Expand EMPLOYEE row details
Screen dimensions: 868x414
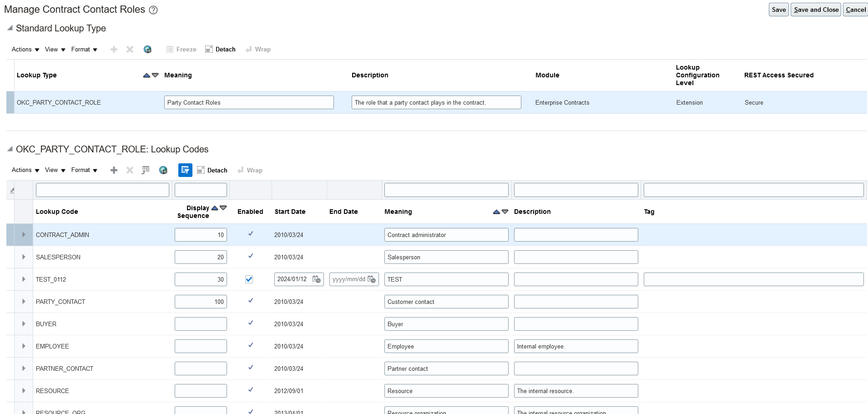[x=24, y=346]
